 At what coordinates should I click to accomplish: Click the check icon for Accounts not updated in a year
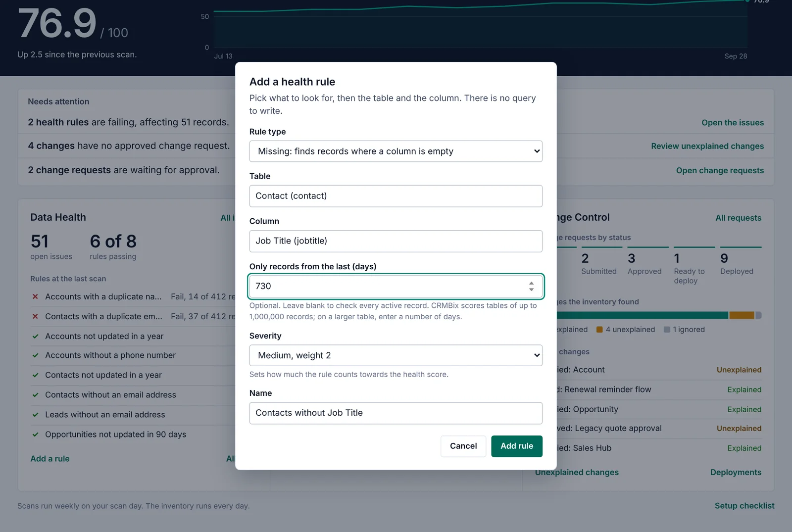35,336
